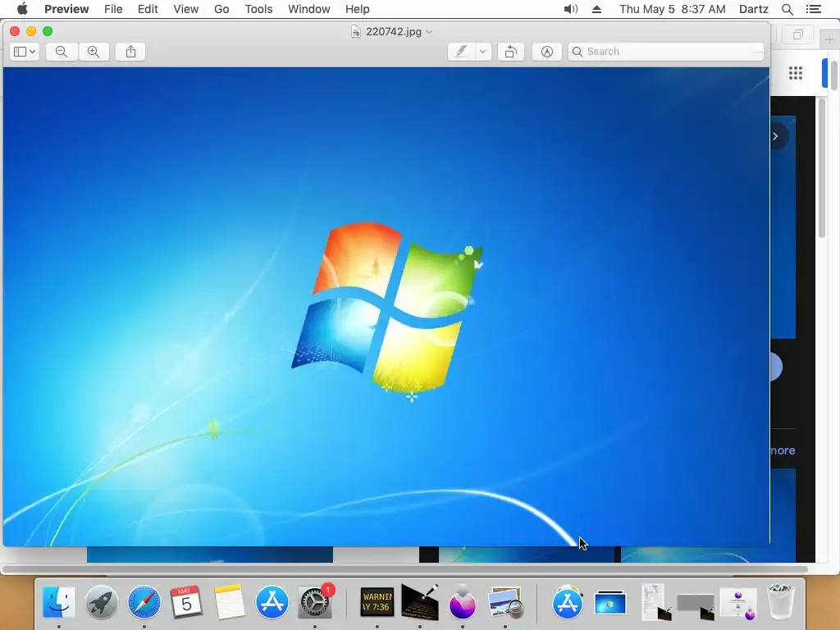This screenshot has height=630, width=840.
Task: Open the Console WARNING icon in Dock
Action: click(x=377, y=602)
